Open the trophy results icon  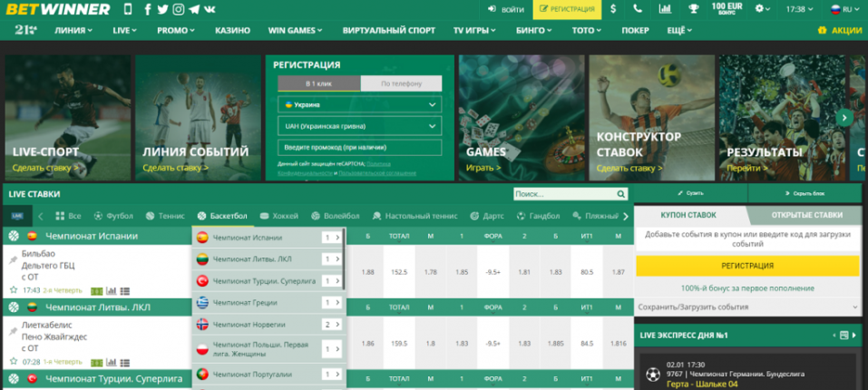point(693,9)
